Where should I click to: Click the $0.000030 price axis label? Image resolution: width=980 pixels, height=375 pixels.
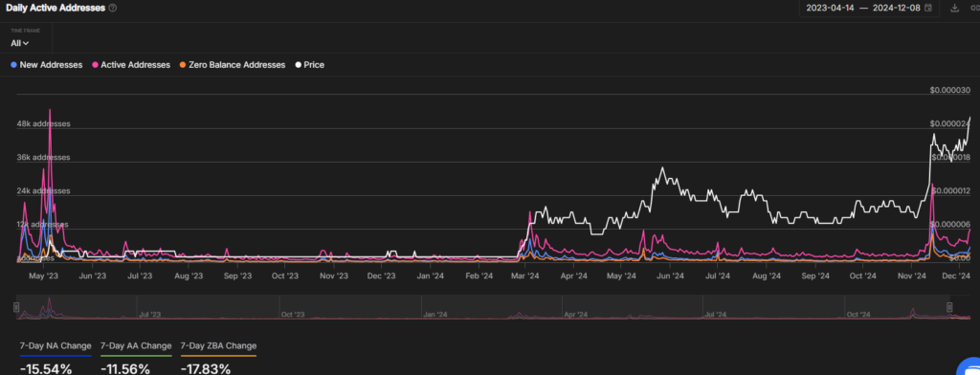950,91
